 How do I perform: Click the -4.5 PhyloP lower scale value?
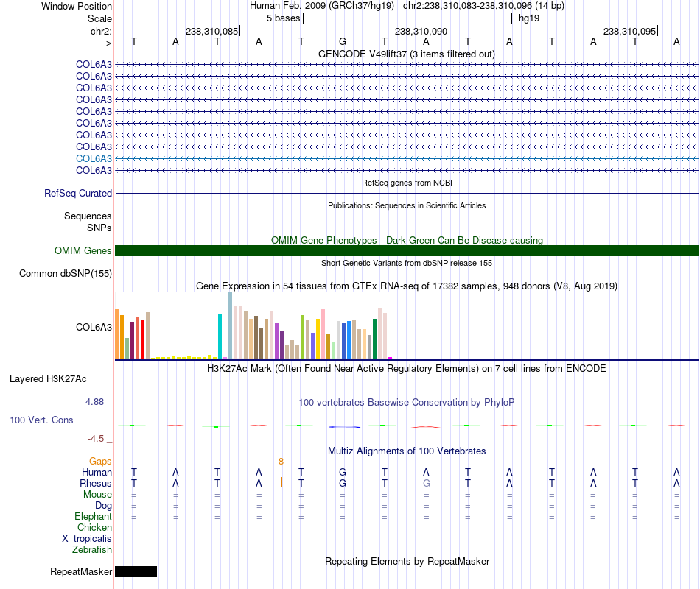coord(96,439)
